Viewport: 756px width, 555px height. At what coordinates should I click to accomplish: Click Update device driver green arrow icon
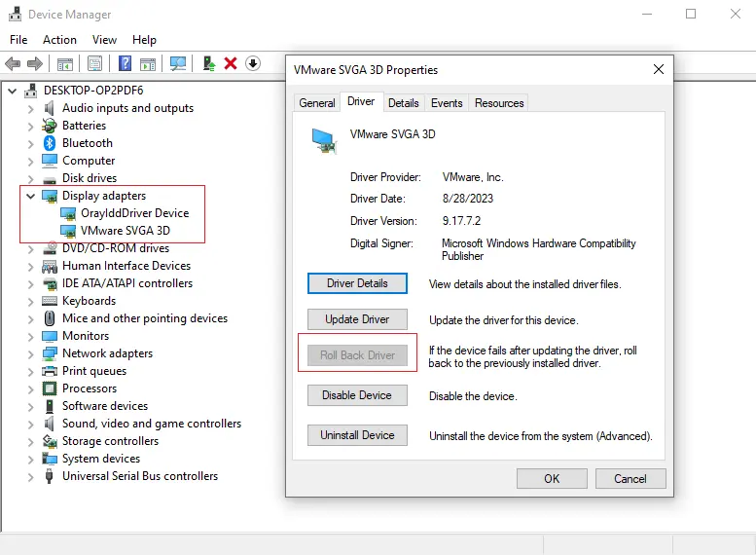point(209,63)
